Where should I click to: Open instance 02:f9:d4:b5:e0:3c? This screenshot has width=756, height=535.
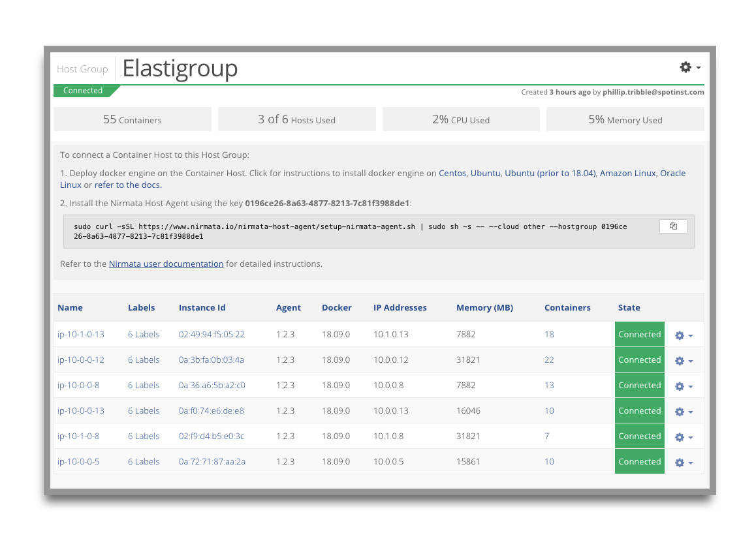click(x=212, y=436)
